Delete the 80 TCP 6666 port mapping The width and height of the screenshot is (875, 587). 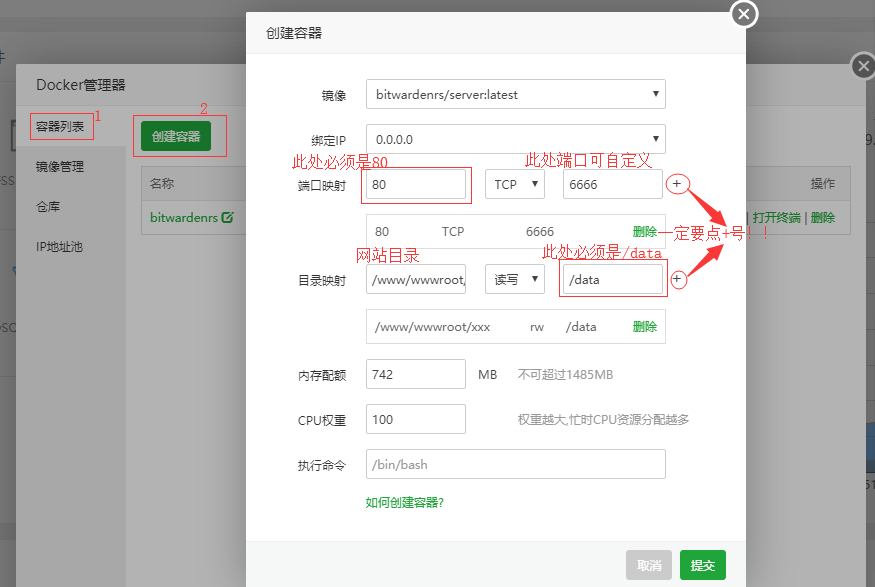(x=645, y=231)
